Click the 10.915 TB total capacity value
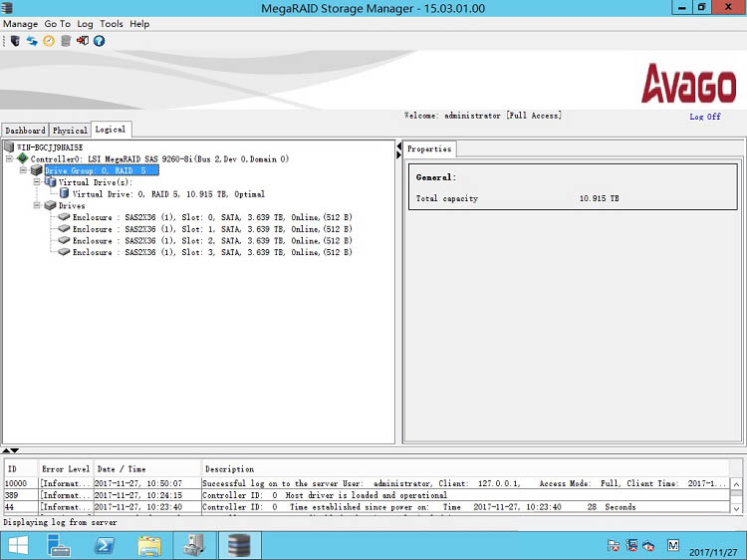The image size is (747, 560). point(599,198)
